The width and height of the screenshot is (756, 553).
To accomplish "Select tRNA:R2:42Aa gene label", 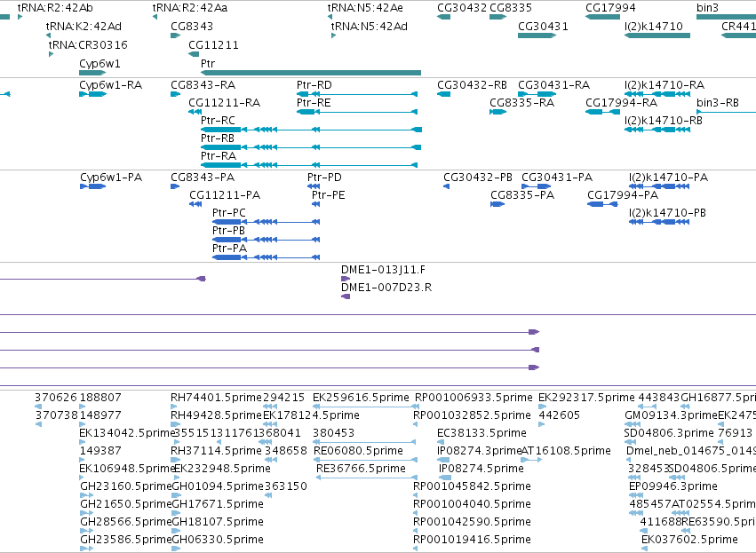I will (x=190, y=8).
